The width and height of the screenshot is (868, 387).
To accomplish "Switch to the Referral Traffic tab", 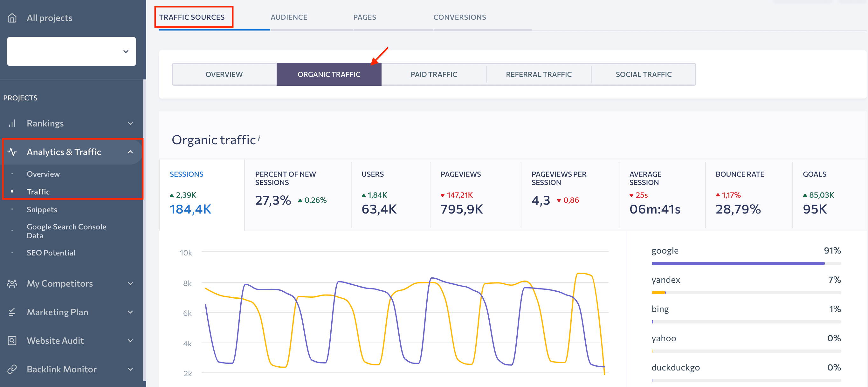I will coord(539,73).
